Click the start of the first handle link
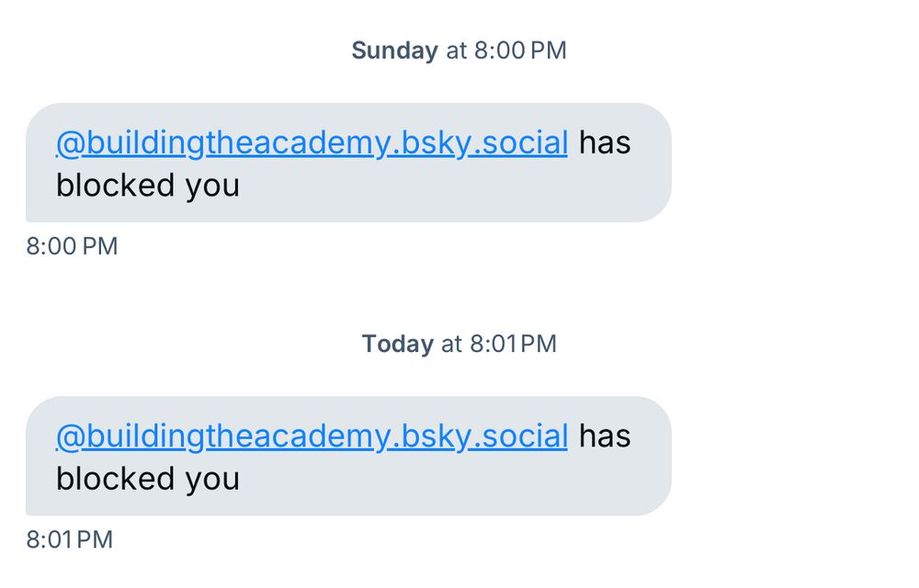Screen dimensions: 919x588 click(64, 142)
